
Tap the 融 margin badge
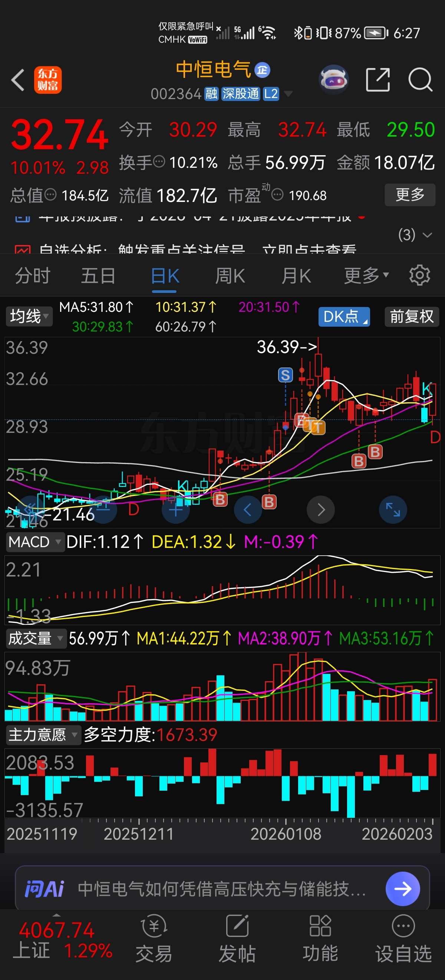211,94
